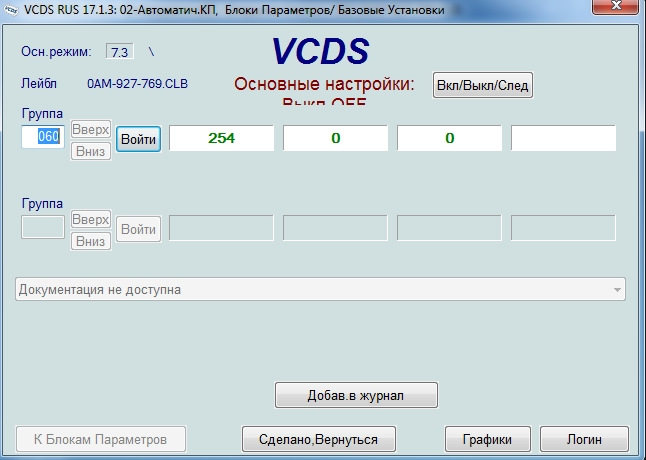Click the value field showing 254
646x460 pixels.
click(221, 138)
